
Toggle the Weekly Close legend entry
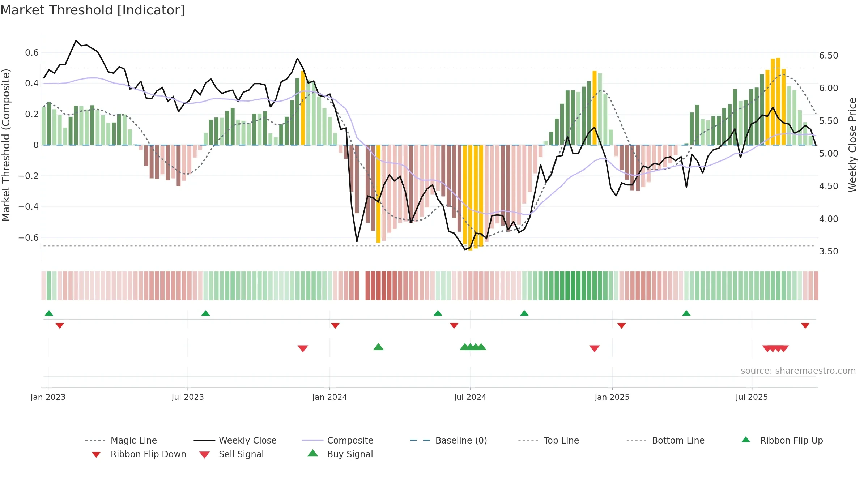(235, 440)
